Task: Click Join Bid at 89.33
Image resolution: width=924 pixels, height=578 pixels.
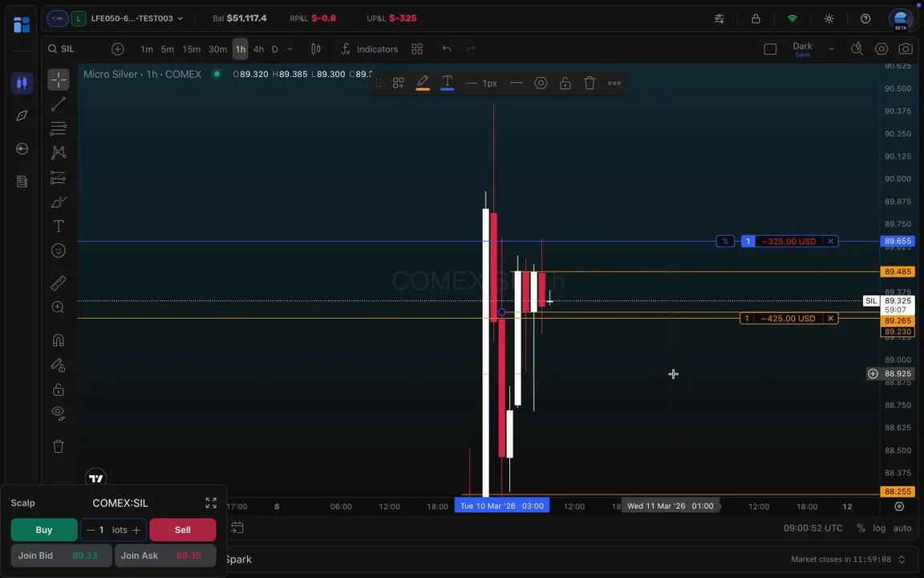Action: pos(61,556)
